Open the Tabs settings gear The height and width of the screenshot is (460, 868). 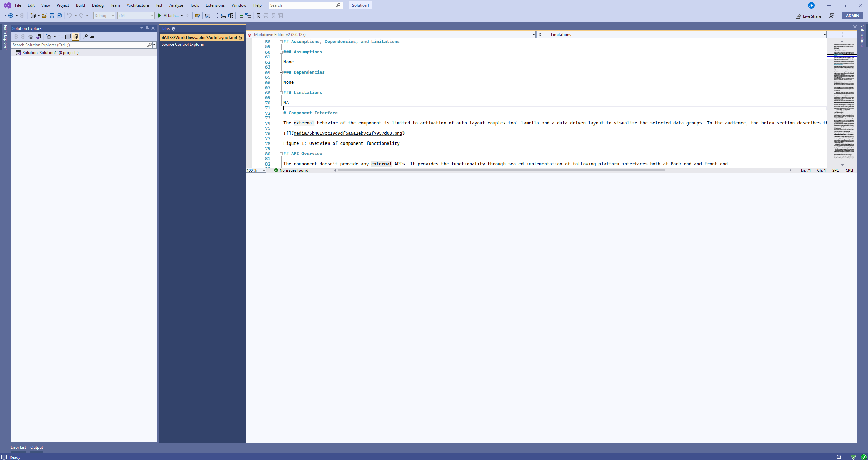173,29
